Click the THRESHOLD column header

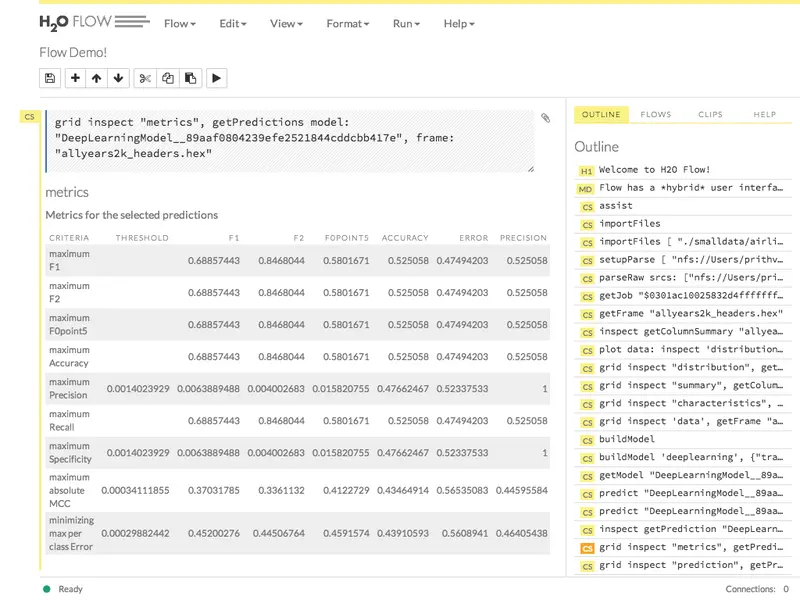point(142,238)
